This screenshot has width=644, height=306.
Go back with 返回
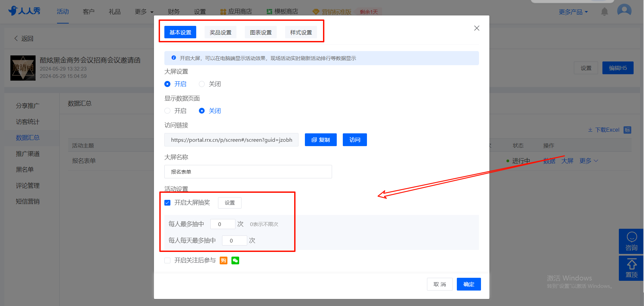(23, 39)
